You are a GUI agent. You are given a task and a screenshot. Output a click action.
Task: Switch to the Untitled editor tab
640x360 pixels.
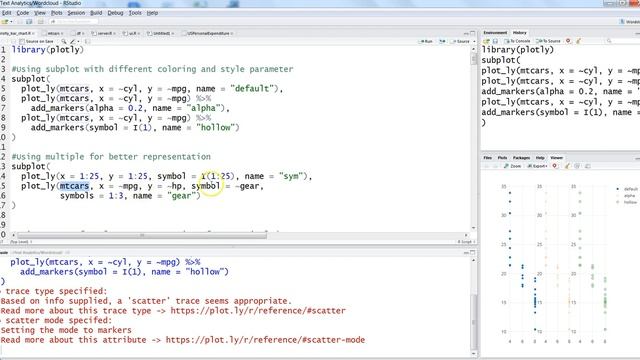coord(161,33)
